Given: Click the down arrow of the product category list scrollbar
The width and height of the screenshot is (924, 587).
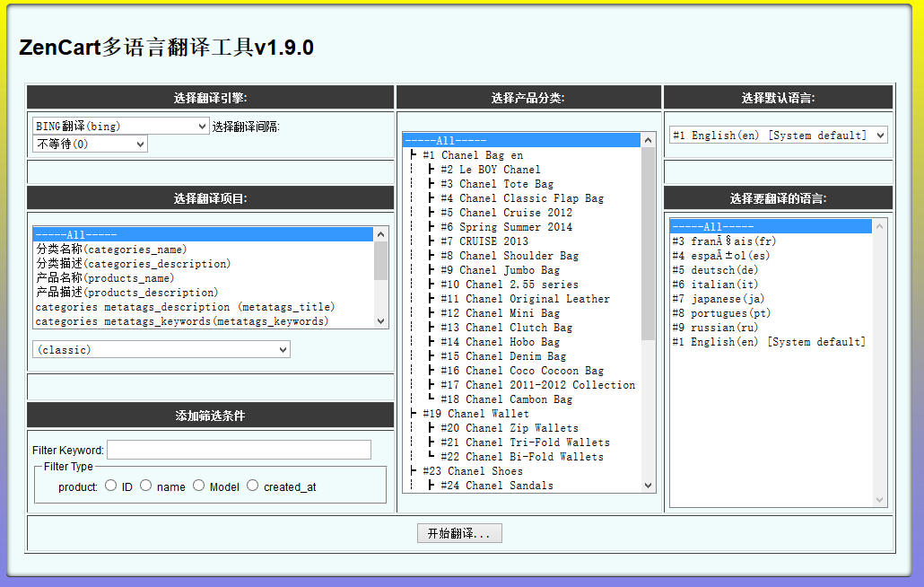Looking at the screenshot, I should (649, 486).
